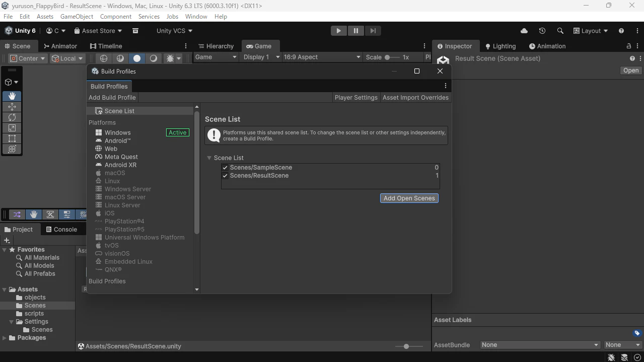Select the Move tool in Scene toolbar
Image resolution: width=644 pixels, height=362 pixels.
(12, 106)
